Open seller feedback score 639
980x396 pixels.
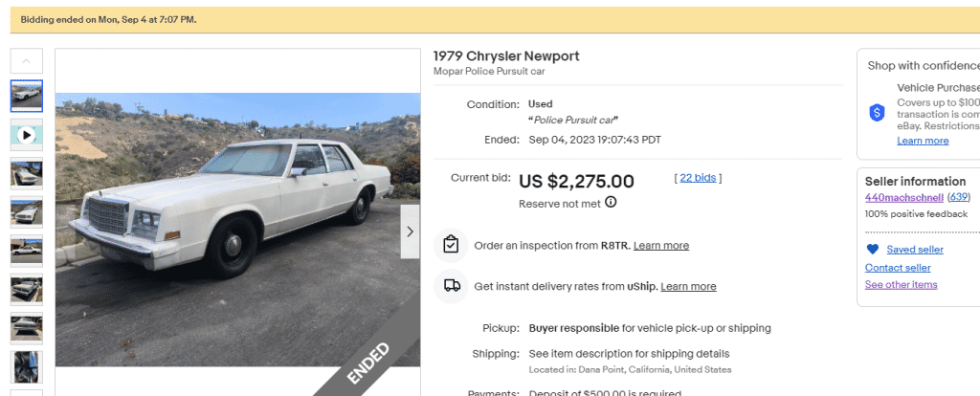coord(958,197)
